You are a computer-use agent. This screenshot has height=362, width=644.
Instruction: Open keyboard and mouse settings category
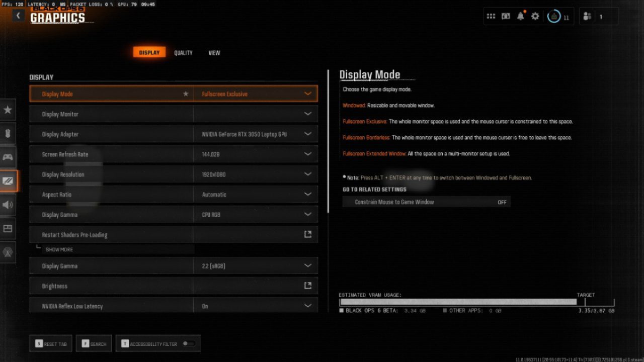[x=8, y=133]
